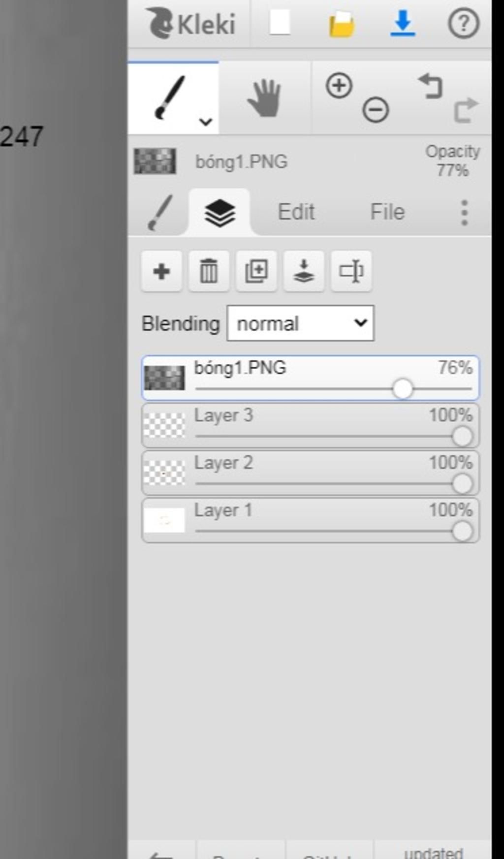The height and width of the screenshot is (859, 504).
Task: Undo the last action
Action: (430, 86)
